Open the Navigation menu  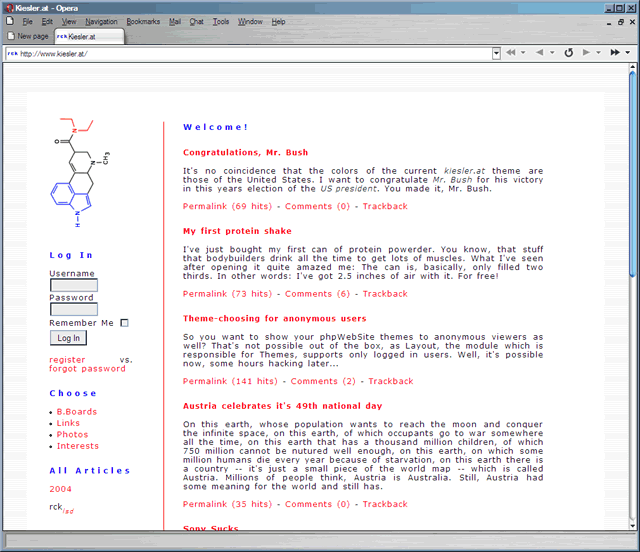tap(101, 22)
